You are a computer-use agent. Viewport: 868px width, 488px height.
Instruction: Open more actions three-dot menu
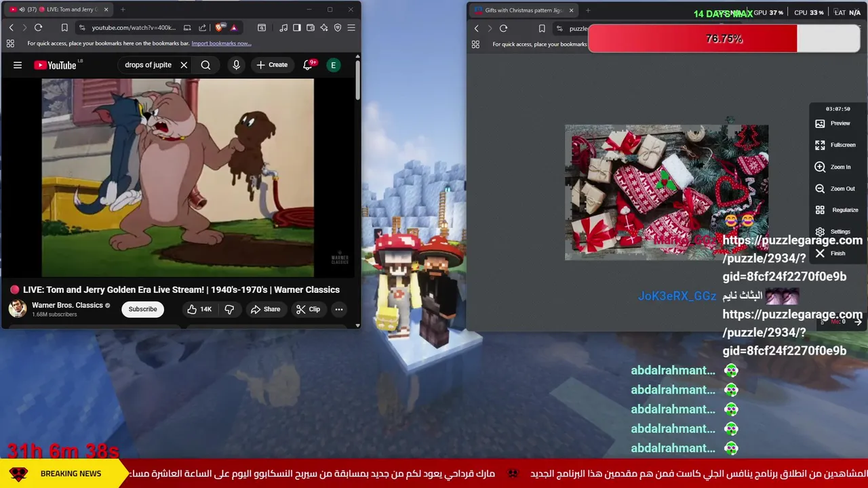[x=339, y=309]
